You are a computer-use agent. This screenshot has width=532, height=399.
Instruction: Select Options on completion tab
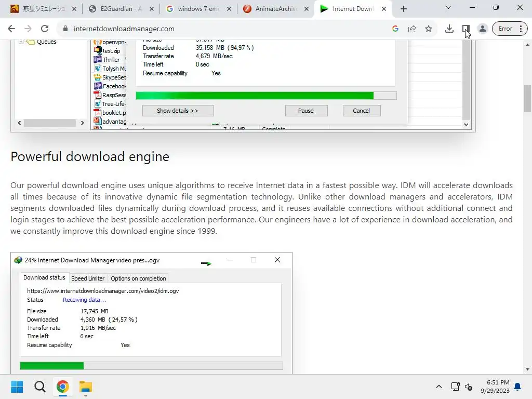(138, 278)
